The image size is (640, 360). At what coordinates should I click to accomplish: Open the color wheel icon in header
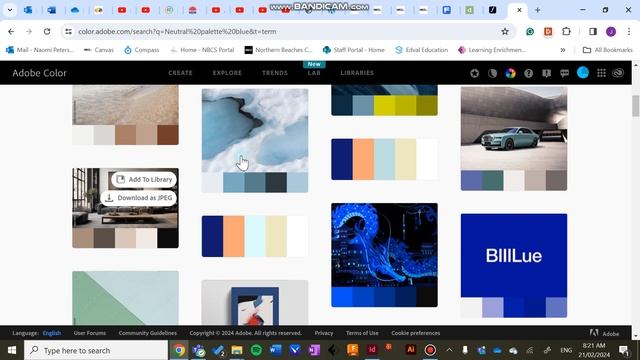tap(511, 73)
